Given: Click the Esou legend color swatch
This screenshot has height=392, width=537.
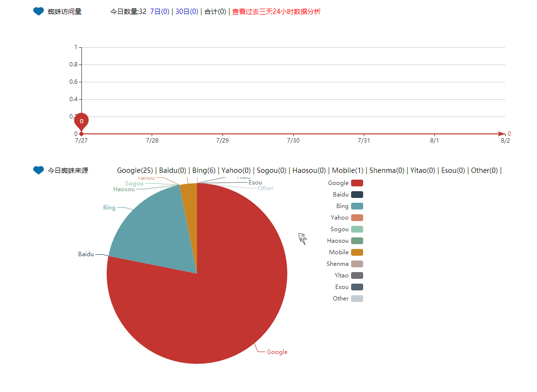Looking at the screenshot, I should tap(357, 287).
